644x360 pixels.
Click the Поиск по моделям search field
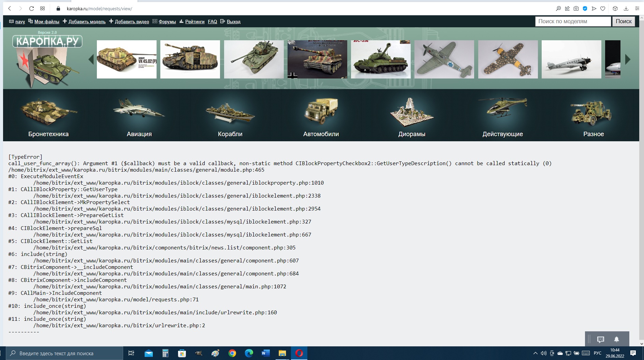pyautogui.click(x=573, y=21)
